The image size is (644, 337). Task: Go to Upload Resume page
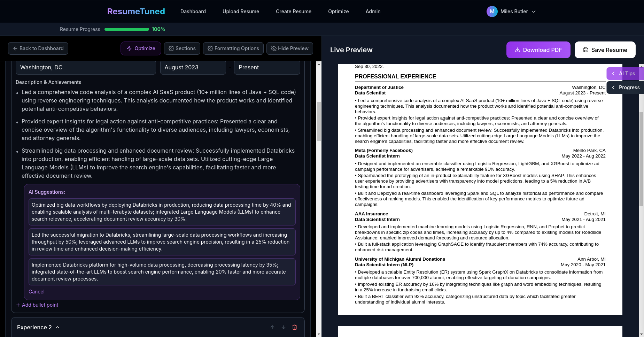(x=241, y=12)
